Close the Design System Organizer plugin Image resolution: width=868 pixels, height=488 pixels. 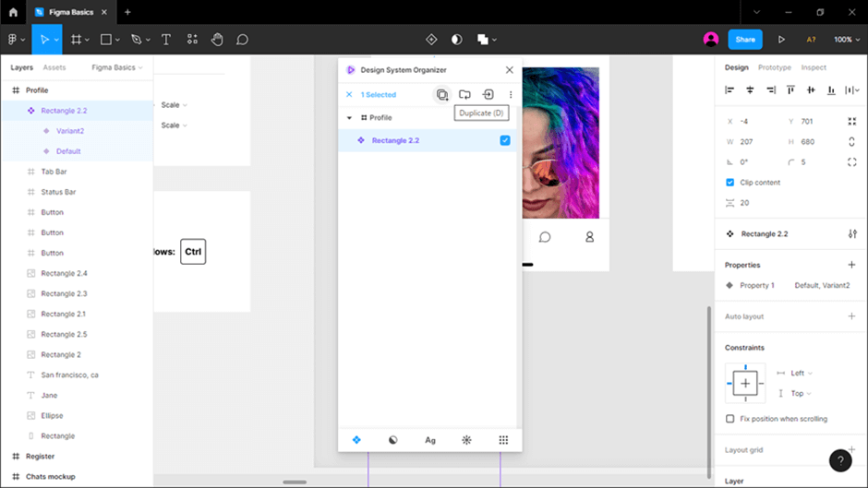(x=510, y=70)
